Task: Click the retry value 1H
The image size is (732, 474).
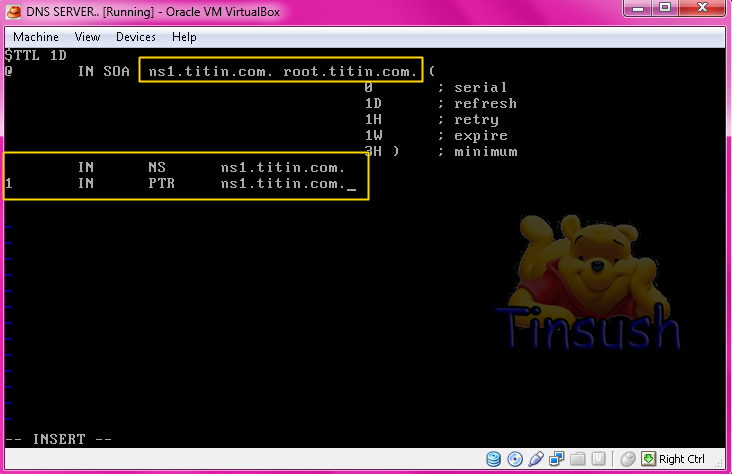Action: point(373,119)
